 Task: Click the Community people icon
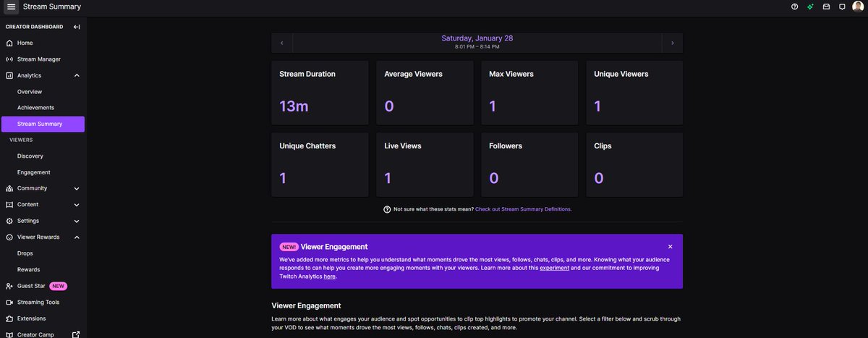click(9, 188)
